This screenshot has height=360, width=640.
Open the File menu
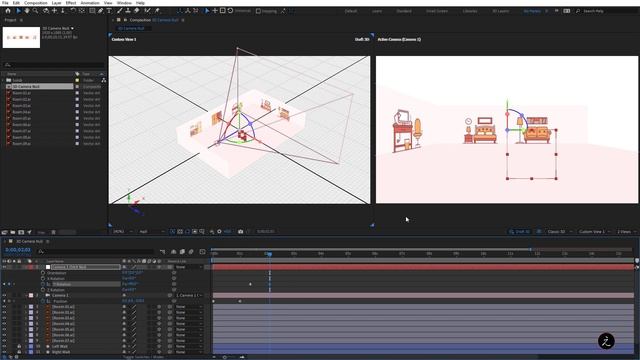pos(5,3)
